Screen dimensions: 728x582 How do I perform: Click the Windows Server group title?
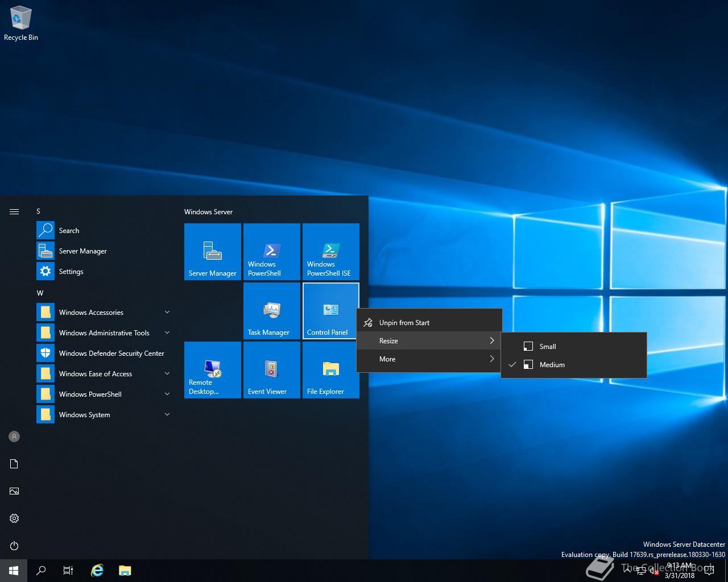209,212
